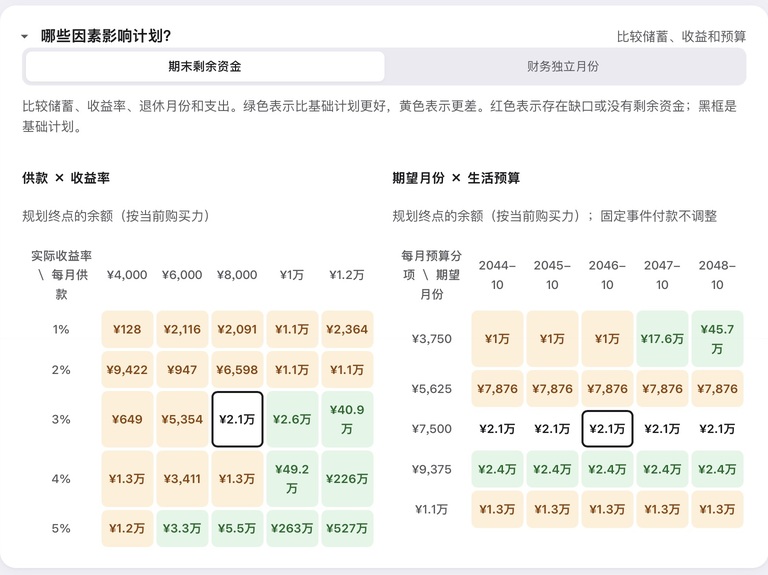Image resolution: width=768 pixels, height=575 pixels.
Task: Click the 2044-10 column header
Action: point(497,275)
